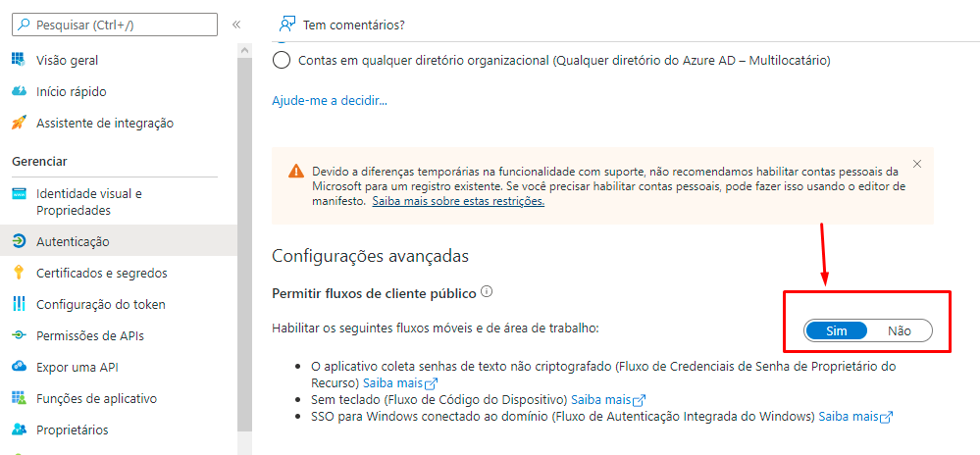Click the info icon beside Permitir fluxos
This screenshot has width=980, height=455.
pyautogui.click(x=487, y=292)
